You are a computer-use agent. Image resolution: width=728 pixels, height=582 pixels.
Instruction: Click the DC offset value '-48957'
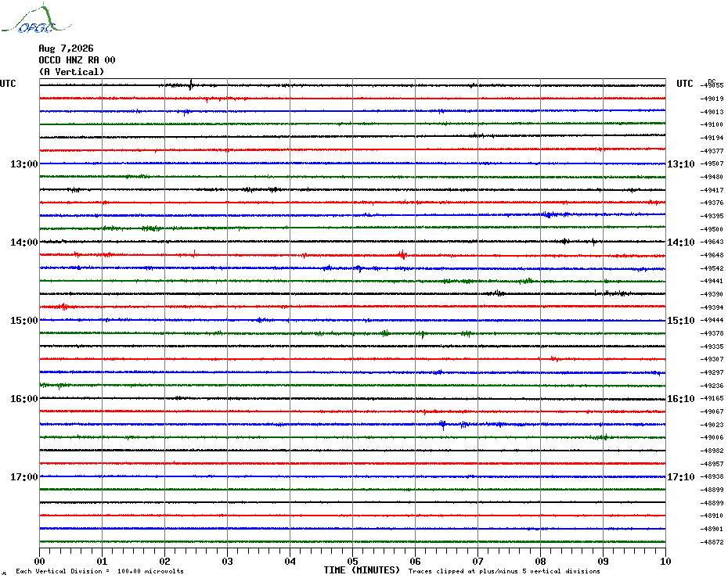click(712, 464)
